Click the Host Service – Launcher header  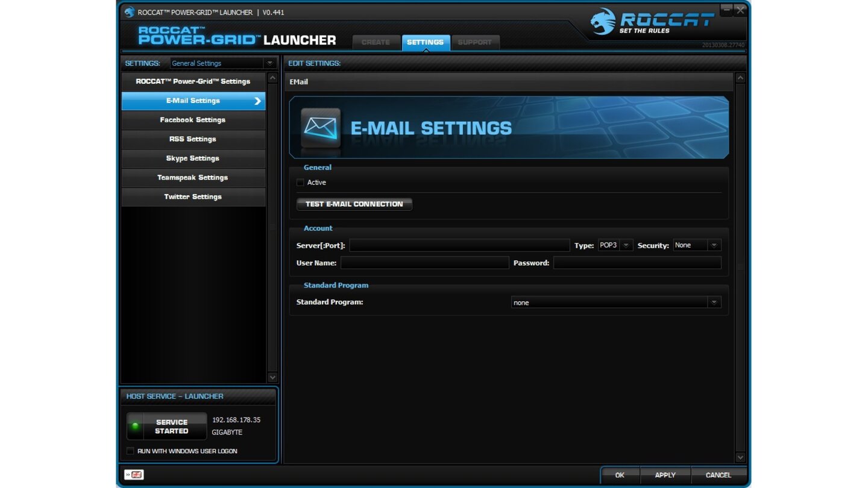pos(175,396)
